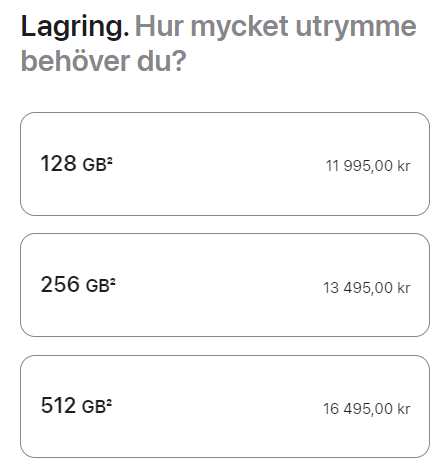Click the 128 capacity number
Image resolution: width=448 pixels, height=476 pixels.
tap(58, 163)
